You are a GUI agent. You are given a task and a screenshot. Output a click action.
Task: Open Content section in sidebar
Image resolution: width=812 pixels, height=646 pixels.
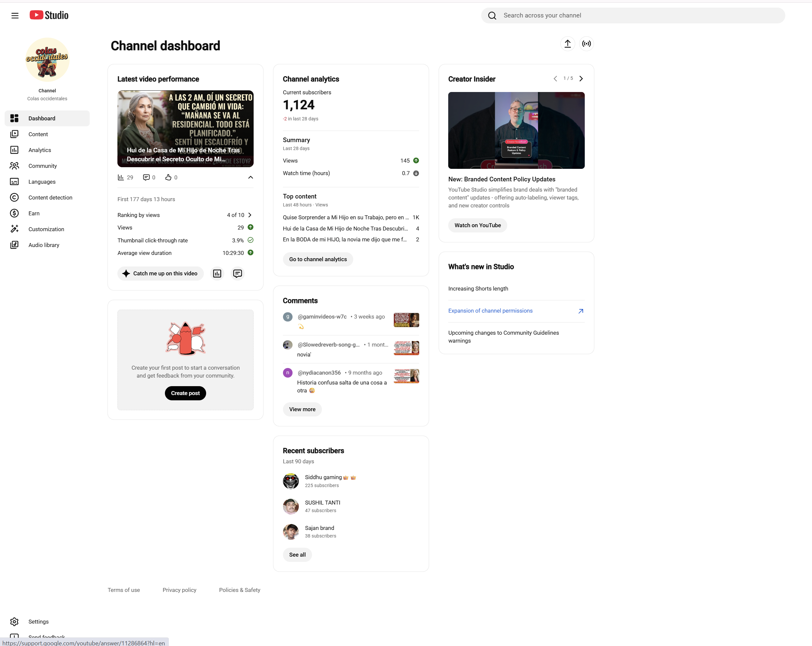(47, 134)
